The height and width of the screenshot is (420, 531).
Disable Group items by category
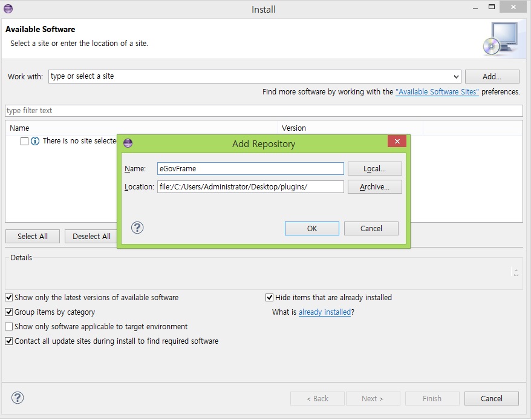click(9, 312)
